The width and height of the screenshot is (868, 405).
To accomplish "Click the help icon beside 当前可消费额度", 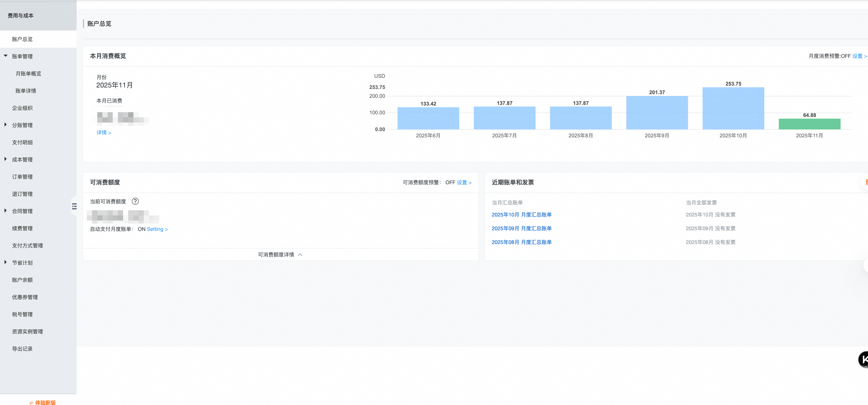I will 135,201.
